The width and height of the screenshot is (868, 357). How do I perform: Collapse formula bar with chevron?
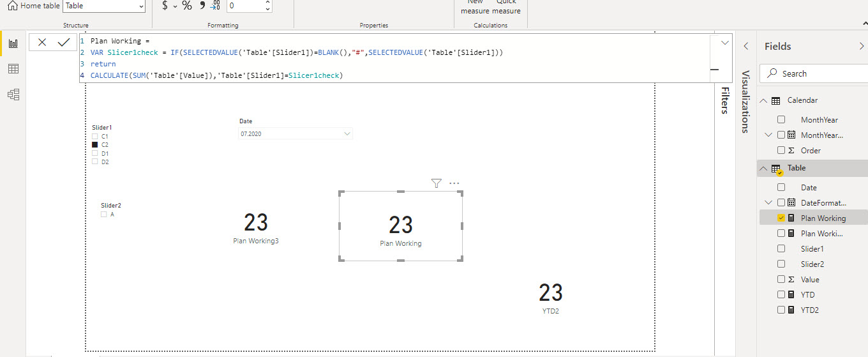tap(724, 43)
